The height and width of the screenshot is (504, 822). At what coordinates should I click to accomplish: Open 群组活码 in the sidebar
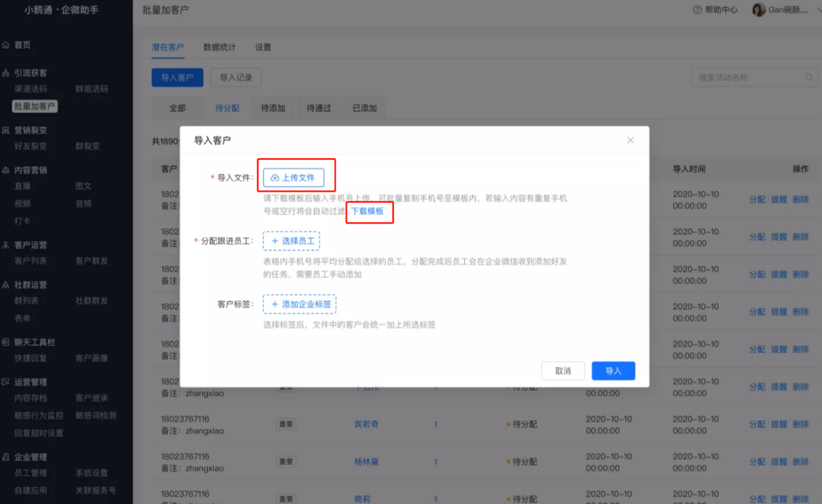92,89
